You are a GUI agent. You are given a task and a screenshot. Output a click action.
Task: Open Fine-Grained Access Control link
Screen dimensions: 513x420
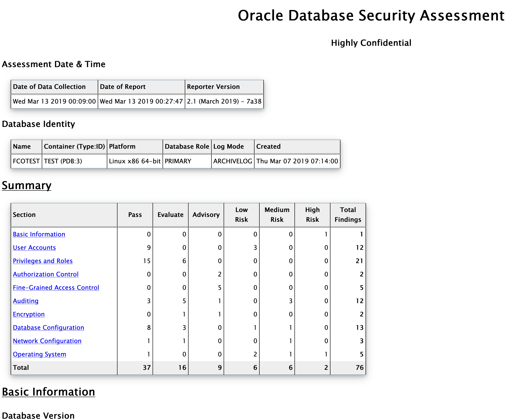click(56, 287)
